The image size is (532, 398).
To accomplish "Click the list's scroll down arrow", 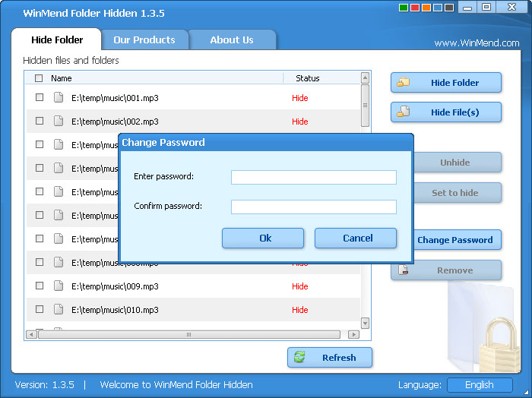I will coord(365,323).
